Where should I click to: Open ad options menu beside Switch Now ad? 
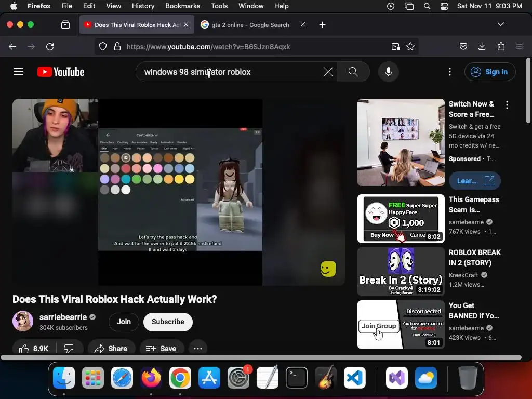pyautogui.click(x=507, y=105)
